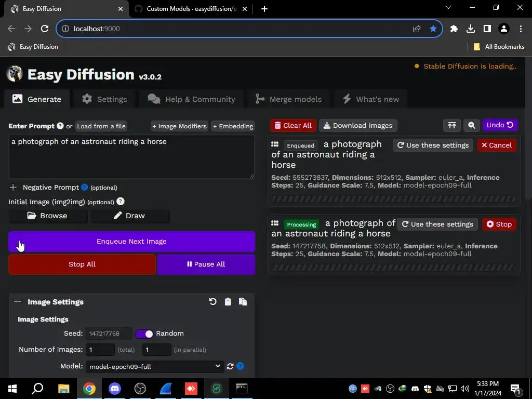Image resolution: width=532 pixels, height=399 pixels.
Task: Click the Download images button
Action: tap(358, 126)
